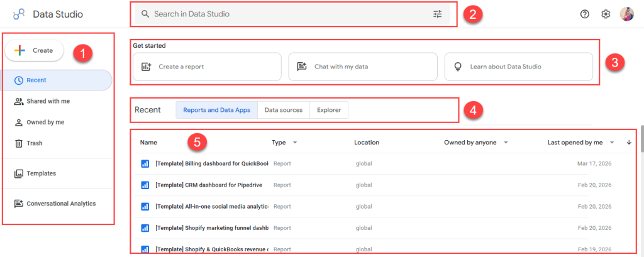
Task: Click report icon for CRM dashboard for Pipedrive
Action: tap(145, 185)
